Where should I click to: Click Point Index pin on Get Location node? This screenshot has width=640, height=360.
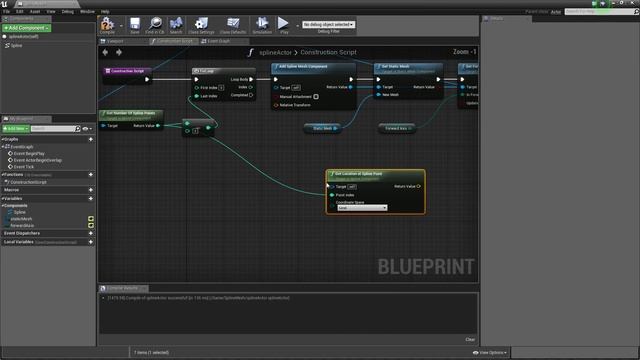(x=332, y=195)
